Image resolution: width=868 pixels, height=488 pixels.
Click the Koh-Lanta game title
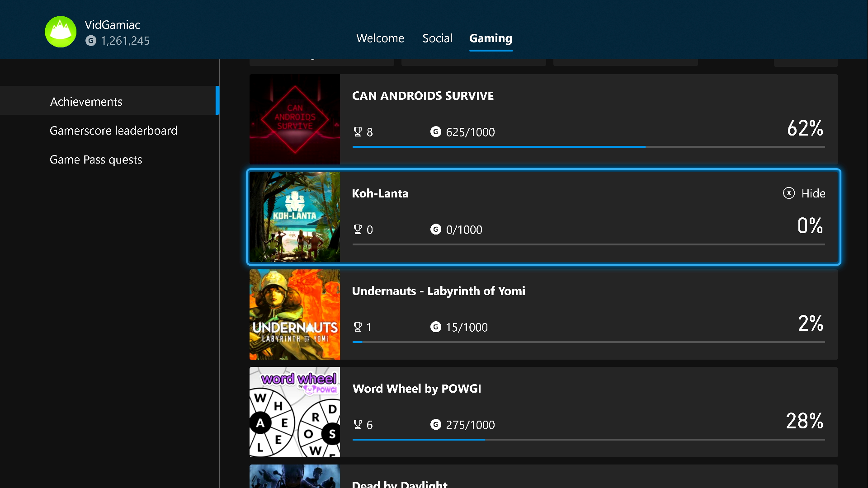pyautogui.click(x=380, y=193)
